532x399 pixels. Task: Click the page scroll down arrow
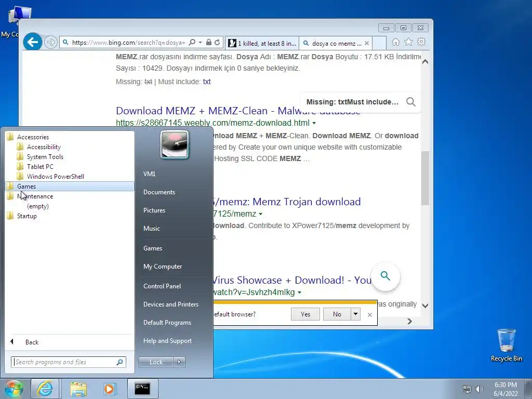pos(425,305)
